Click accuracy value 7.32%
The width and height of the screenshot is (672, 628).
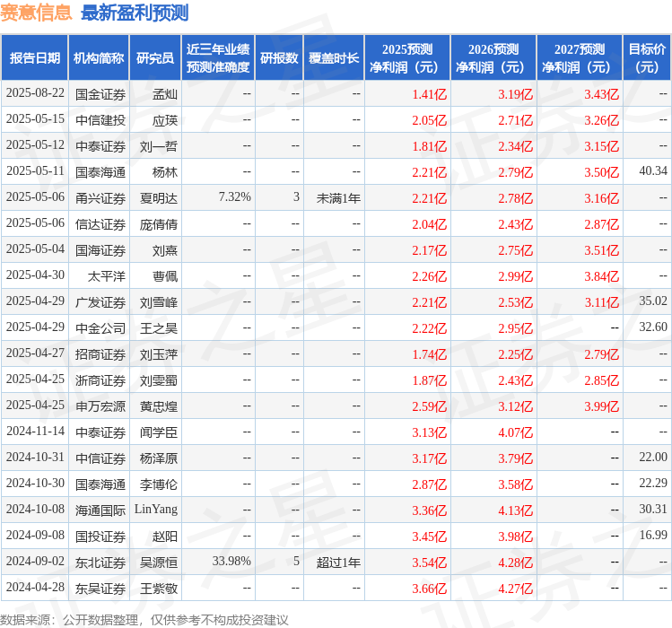pyautogui.click(x=234, y=196)
